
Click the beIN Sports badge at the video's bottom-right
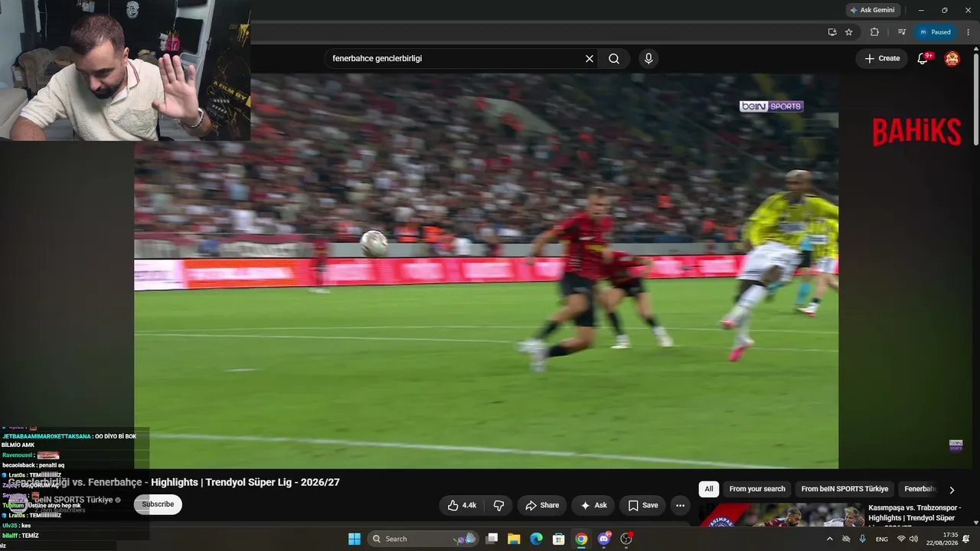coord(955,445)
